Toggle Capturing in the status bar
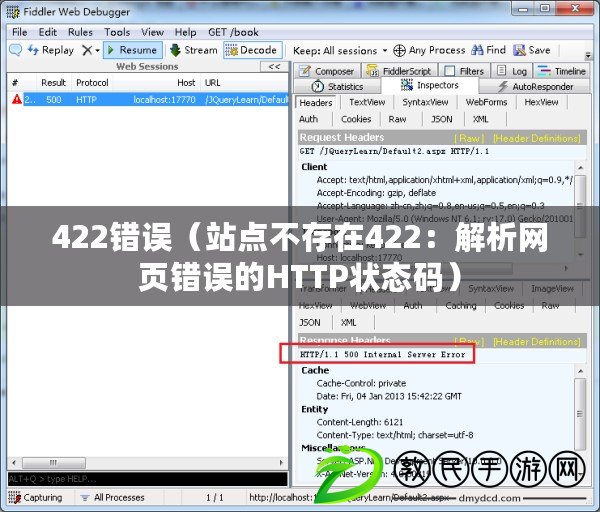This screenshot has width=600, height=512. tap(35, 497)
